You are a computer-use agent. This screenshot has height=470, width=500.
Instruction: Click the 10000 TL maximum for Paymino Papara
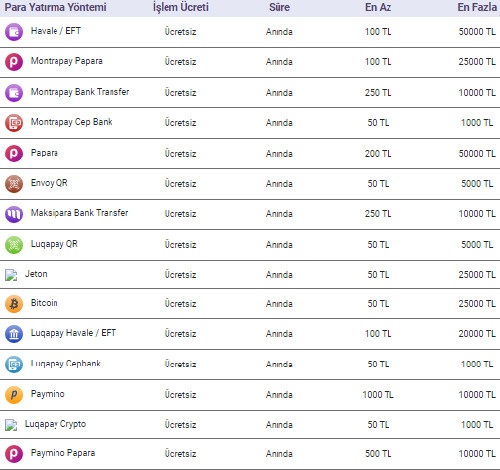click(x=477, y=454)
